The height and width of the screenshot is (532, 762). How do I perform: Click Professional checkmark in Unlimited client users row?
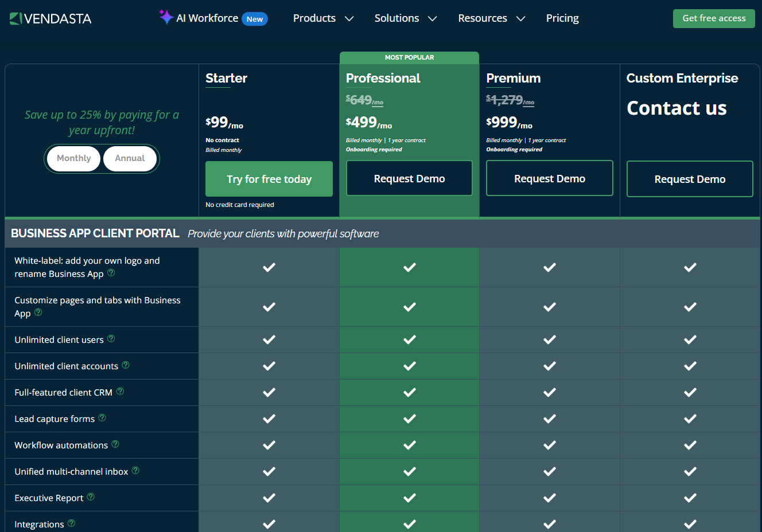tap(410, 339)
